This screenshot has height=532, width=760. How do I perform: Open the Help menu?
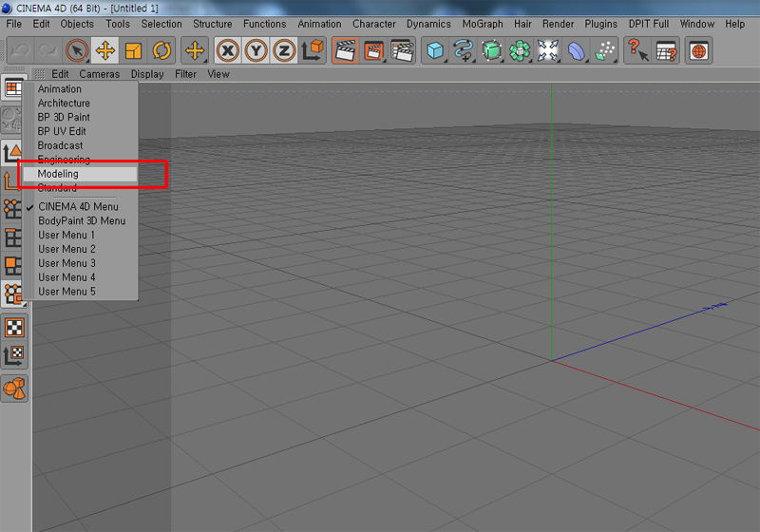(x=734, y=24)
